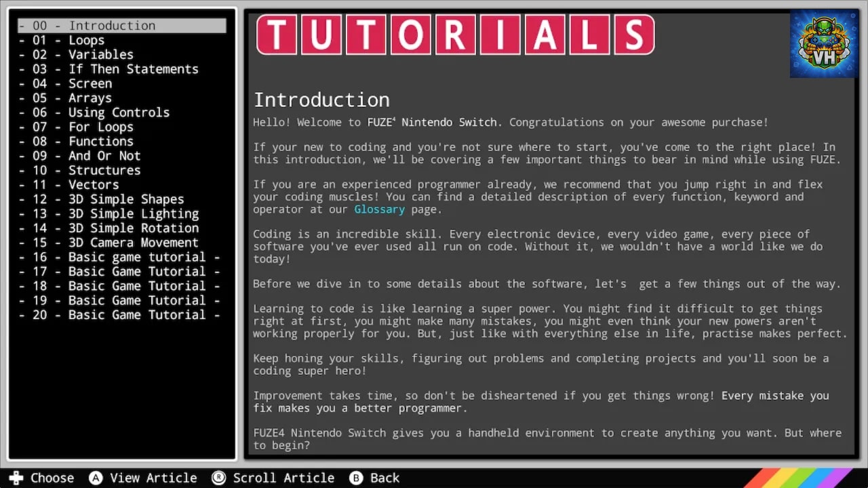Click the R stick Scroll Article icon
The image size is (868, 488).
pos(218,478)
